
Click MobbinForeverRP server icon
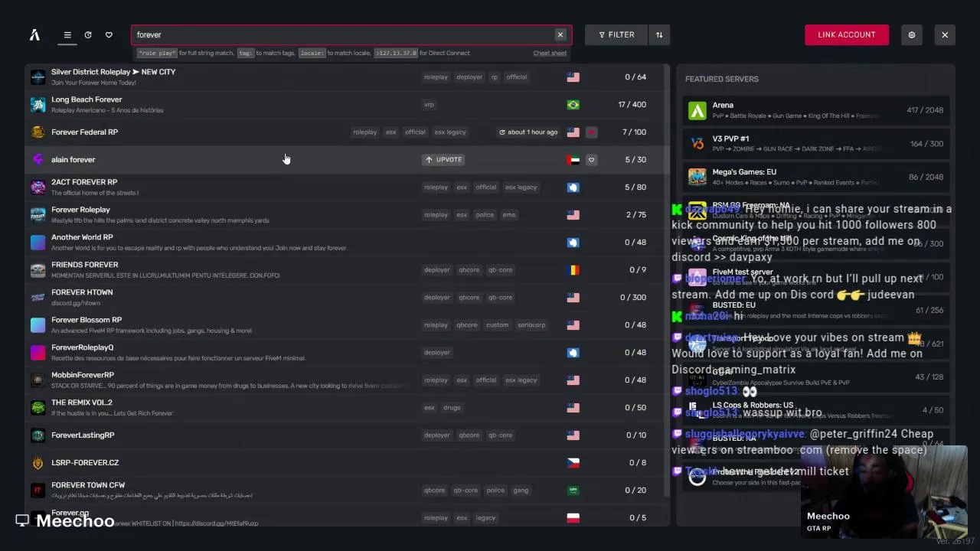[x=38, y=380]
